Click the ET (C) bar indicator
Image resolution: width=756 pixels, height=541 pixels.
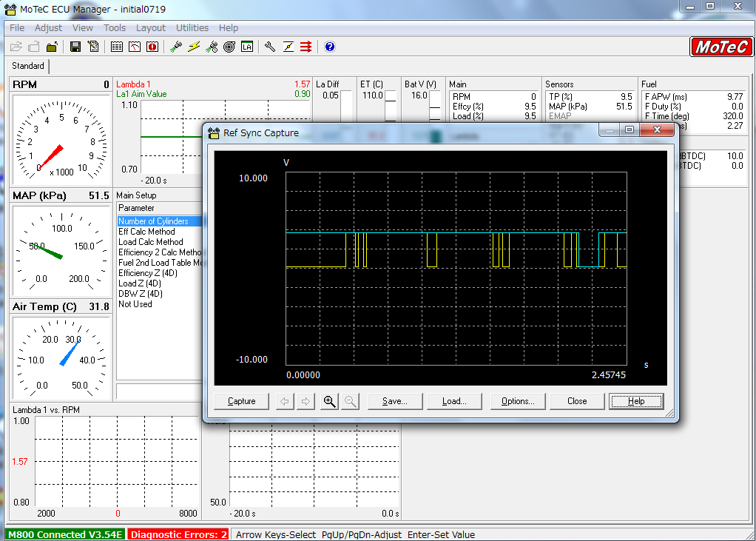pos(391,106)
